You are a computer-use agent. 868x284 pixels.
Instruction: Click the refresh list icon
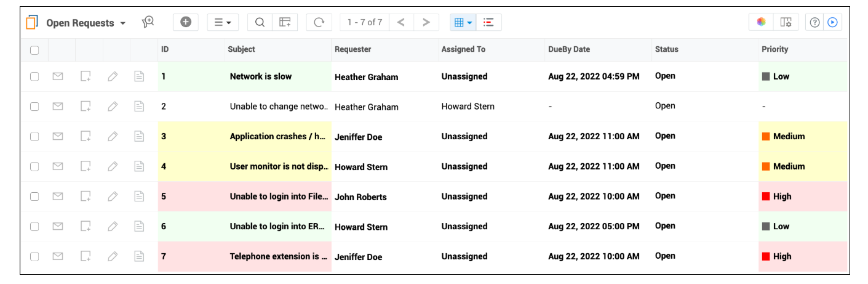tap(319, 22)
